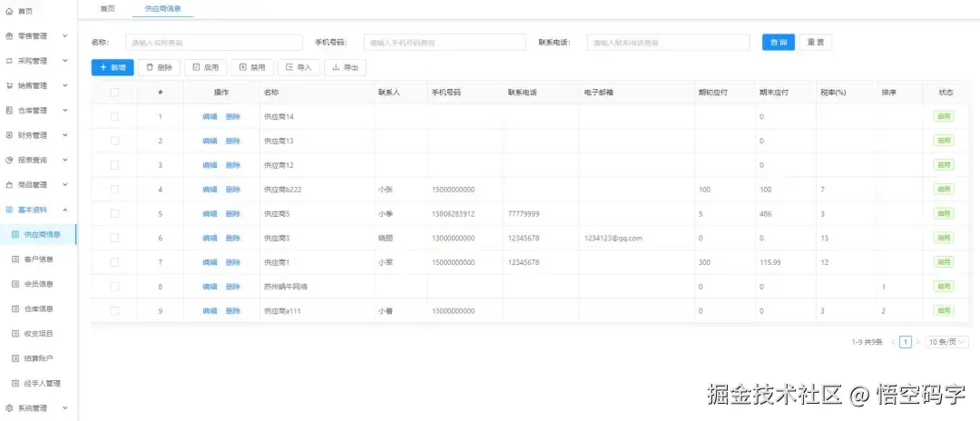980x421 pixels.
Task: Collapse 基本资料 menu via its chevron
Action: (65, 210)
